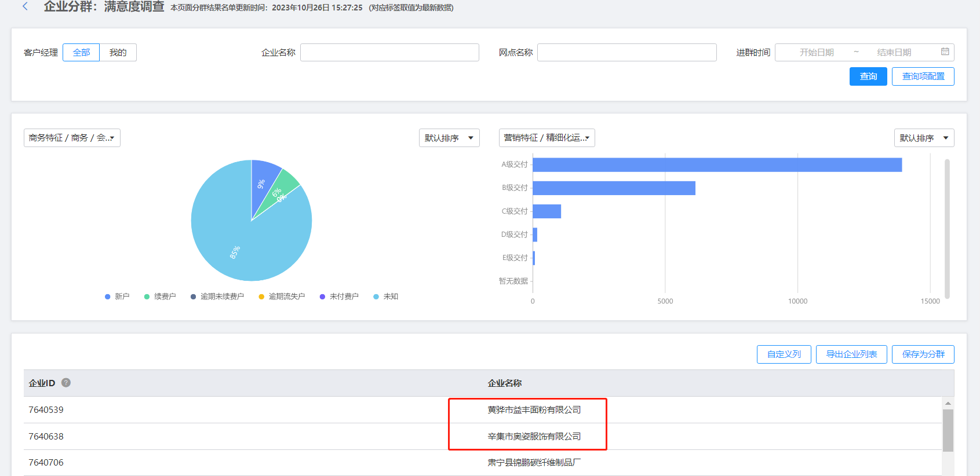The width and height of the screenshot is (980, 476).
Task: Select the 全部 customer manager tab
Action: pyautogui.click(x=81, y=52)
